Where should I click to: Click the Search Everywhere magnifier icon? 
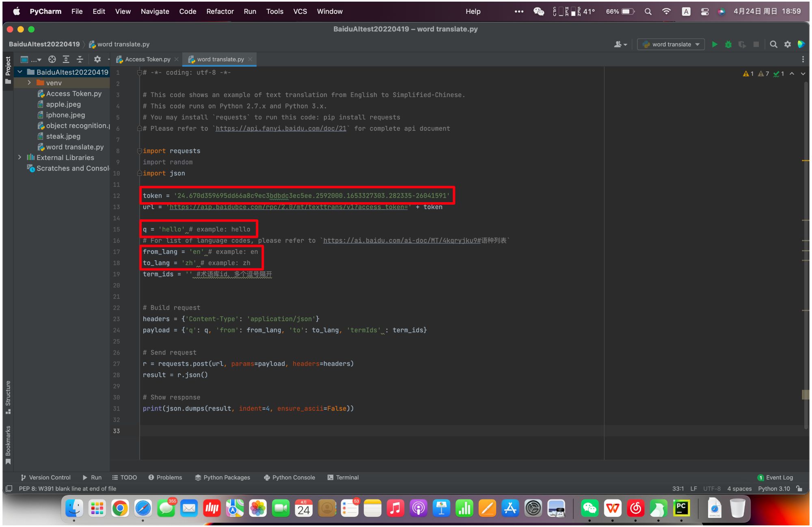(773, 44)
